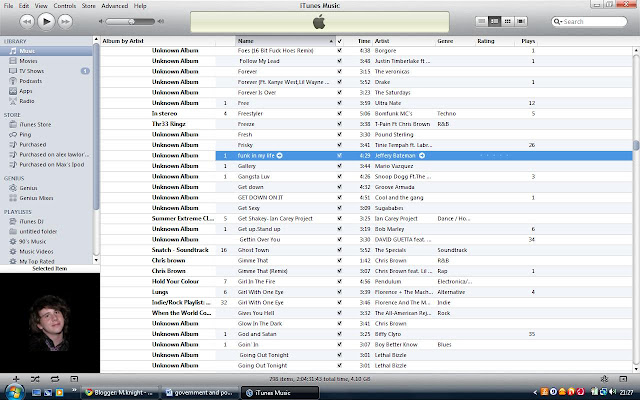Skip to previous track button
Image resolution: width=640 pixels, height=400 pixels.
[27, 21]
